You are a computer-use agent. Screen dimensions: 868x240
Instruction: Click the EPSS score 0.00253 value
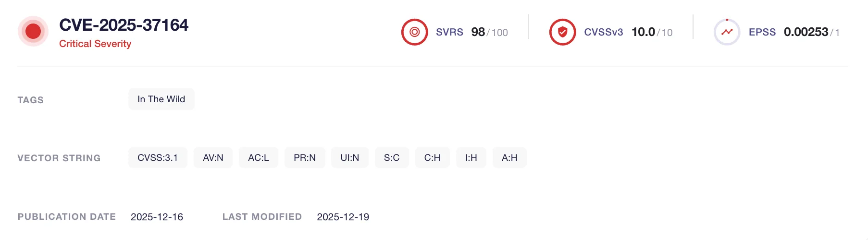pos(806,32)
